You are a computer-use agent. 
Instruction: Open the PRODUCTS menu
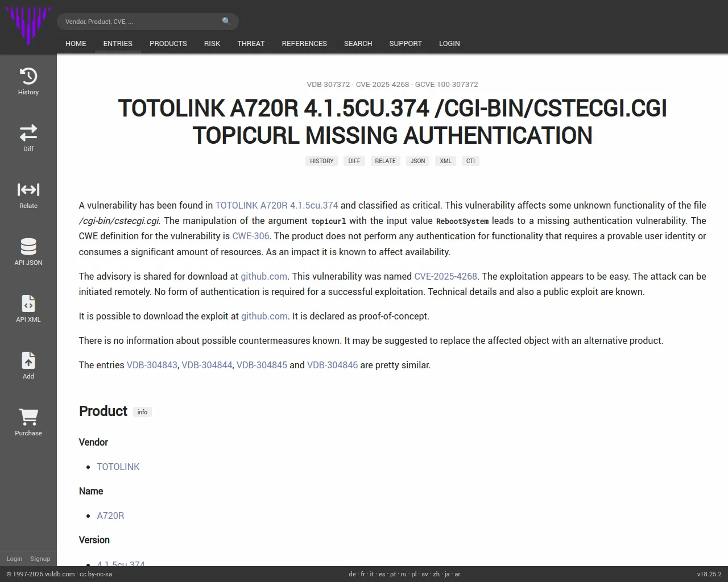coord(168,44)
